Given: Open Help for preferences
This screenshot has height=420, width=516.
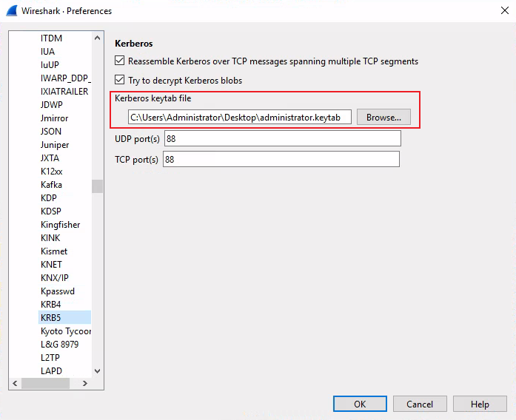Looking at the screenshot, I should pyautogui.click(x=480, y=404).
